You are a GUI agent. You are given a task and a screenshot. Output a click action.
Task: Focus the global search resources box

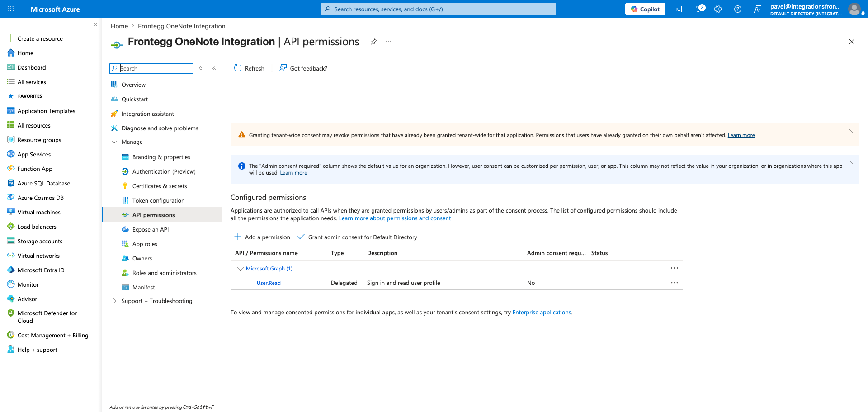(439, 9)
